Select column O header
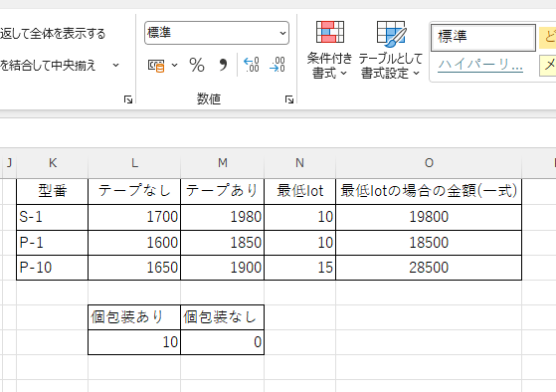 pos(429,163)
